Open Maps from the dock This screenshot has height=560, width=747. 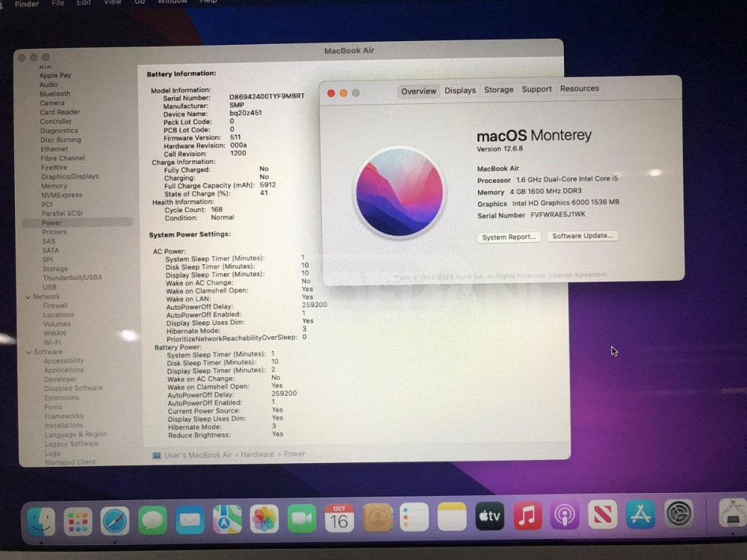pyautogui.click(x=227, y=519)
